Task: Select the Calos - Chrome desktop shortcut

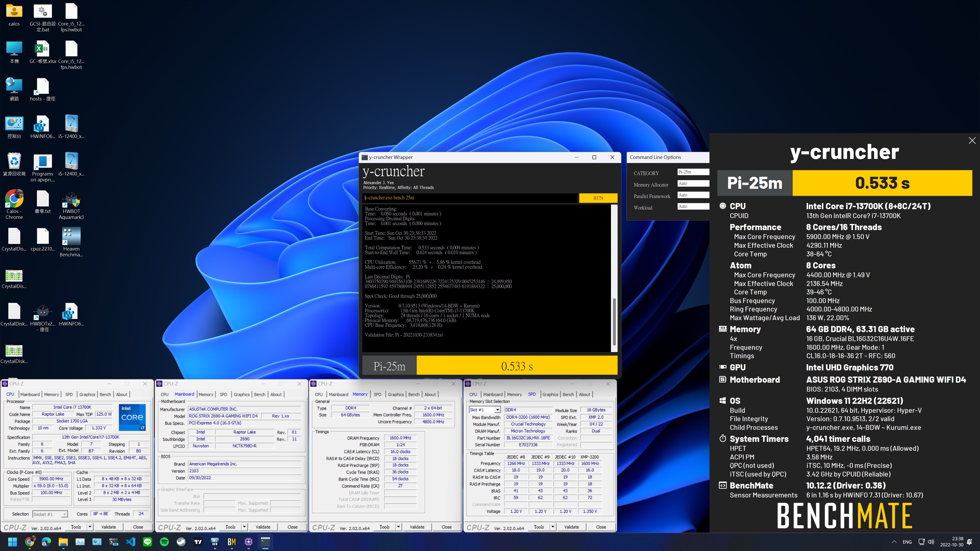Action: point(14,205)
